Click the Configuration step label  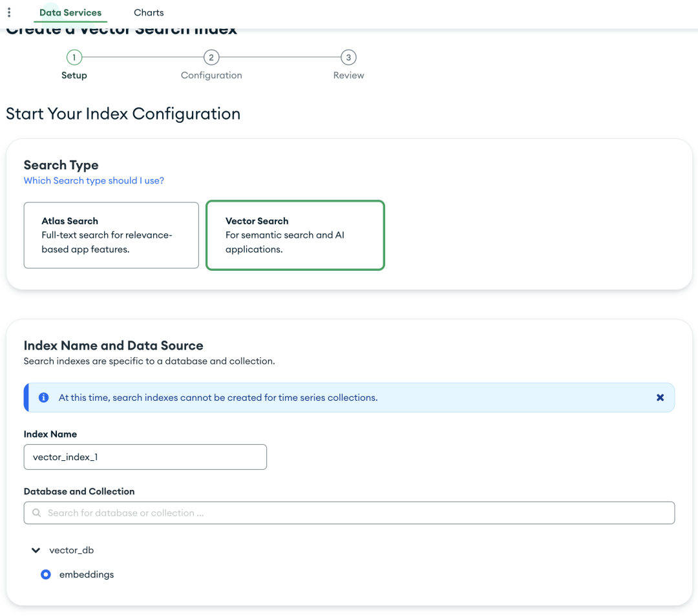[x=211, y=76]
